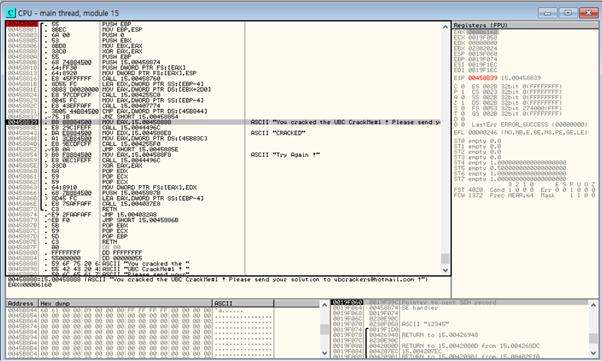Click hex dump pane scroll up arrow
The height and width of the screenshot is (361, 602).
coord(324,305)
